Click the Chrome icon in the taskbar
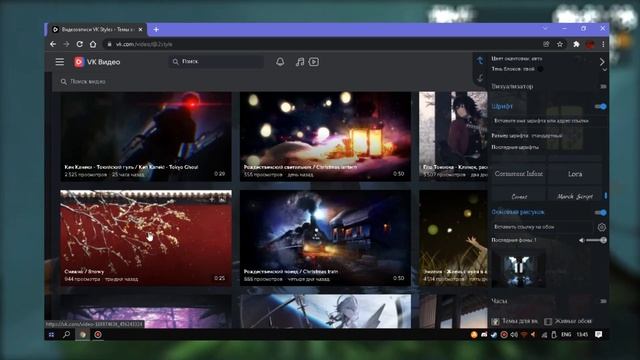The image size is (640, 360). (83, 335)
